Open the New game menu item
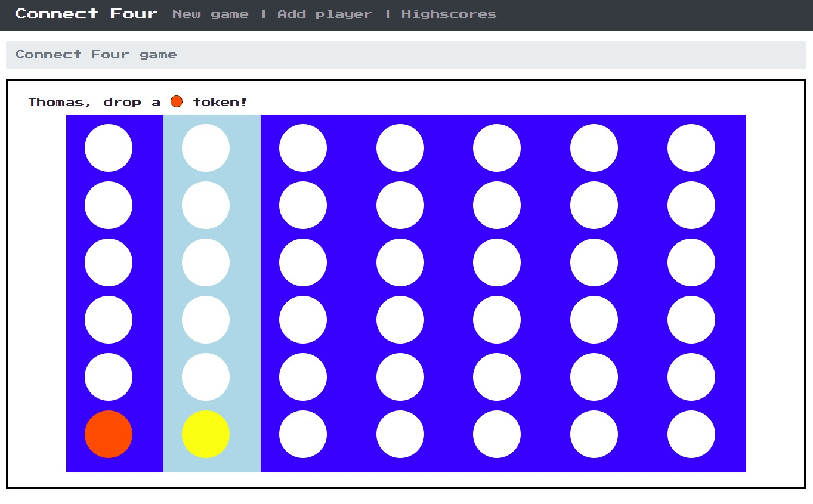The width and height of the screenshot is (813, 504). [210, 14]
